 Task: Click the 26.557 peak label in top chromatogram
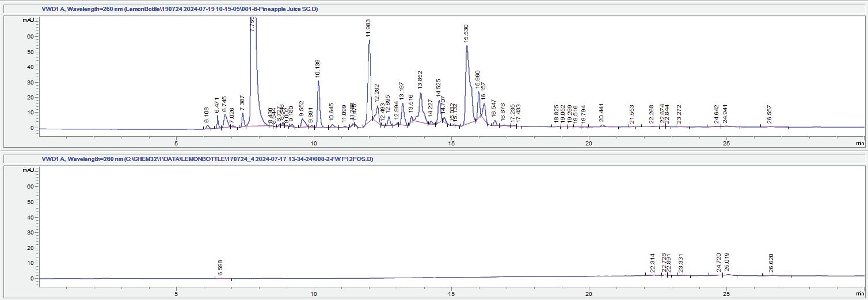(x=770, y=114)
